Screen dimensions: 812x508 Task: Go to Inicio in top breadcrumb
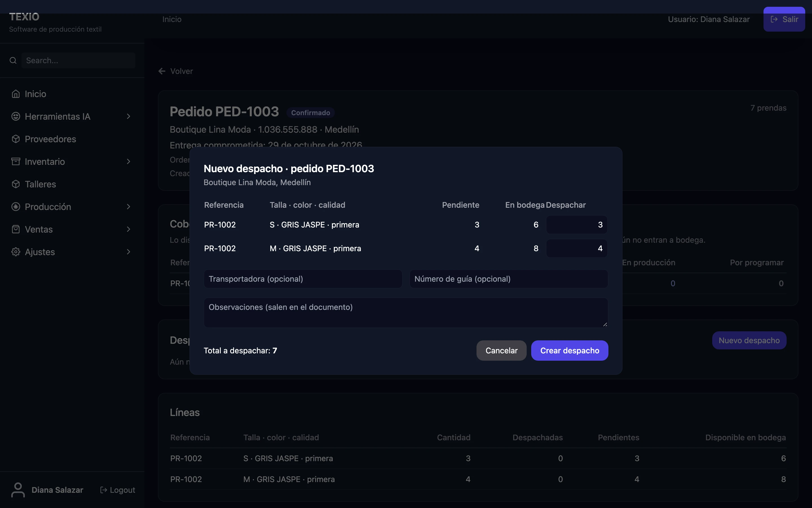pyautogui.click(x=172, y=19)
